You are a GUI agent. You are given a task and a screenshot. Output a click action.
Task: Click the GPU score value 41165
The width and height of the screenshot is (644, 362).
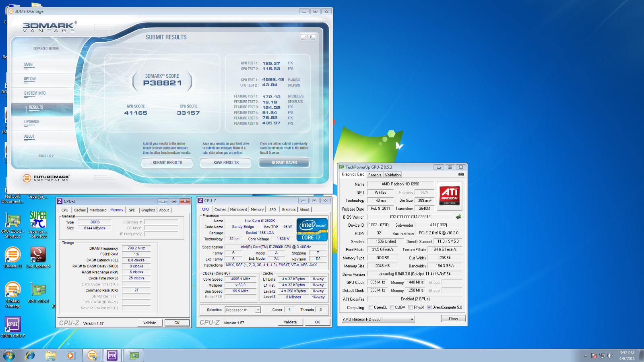tap(136, 113)
